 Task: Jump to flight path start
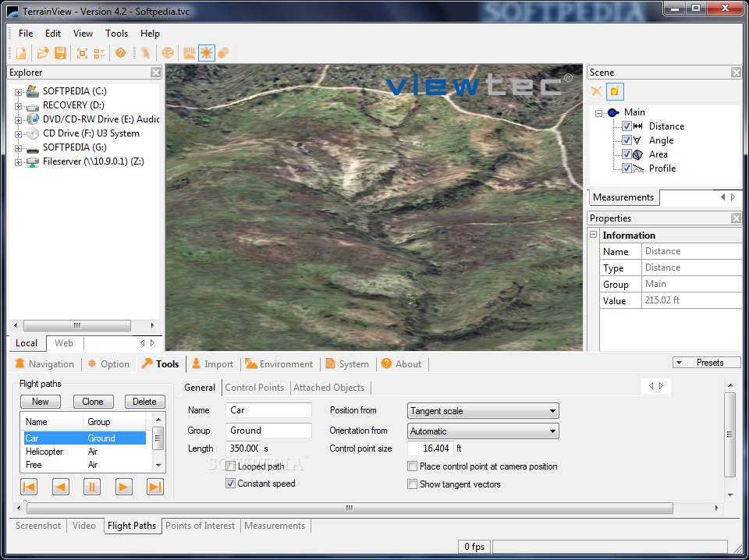(x=29, y=487)
